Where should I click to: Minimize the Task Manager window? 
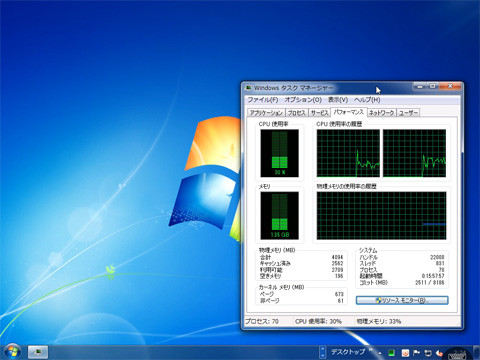point(420,86)
